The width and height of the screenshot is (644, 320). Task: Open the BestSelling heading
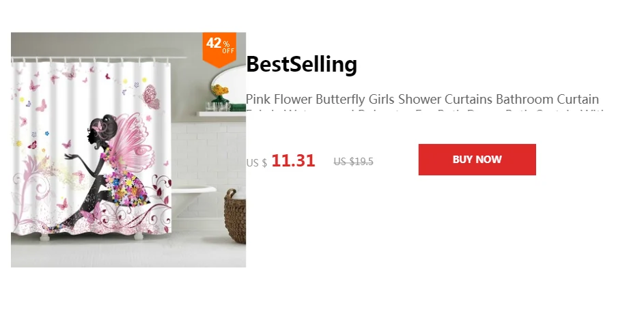click(x=301, y=64)
